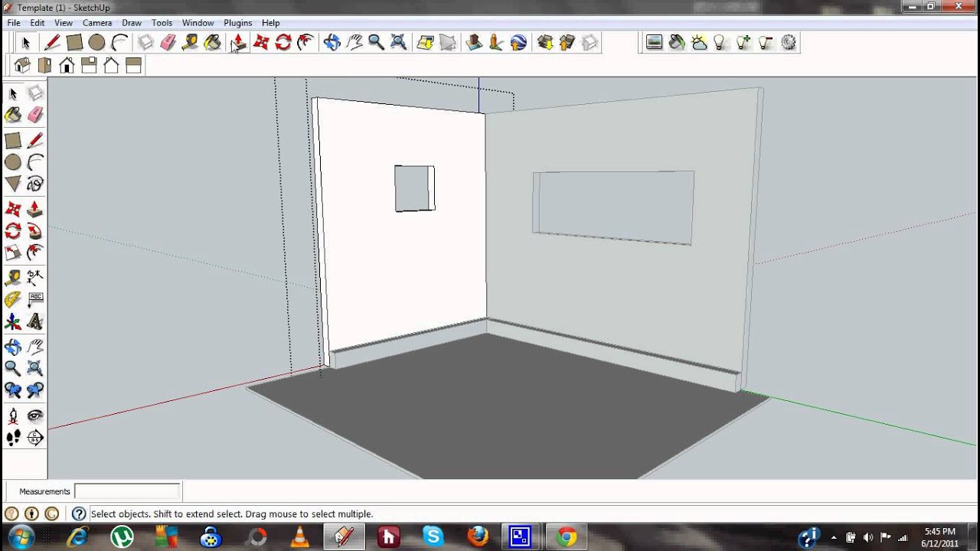Click the Orbit tool in top toolbar

332,43
